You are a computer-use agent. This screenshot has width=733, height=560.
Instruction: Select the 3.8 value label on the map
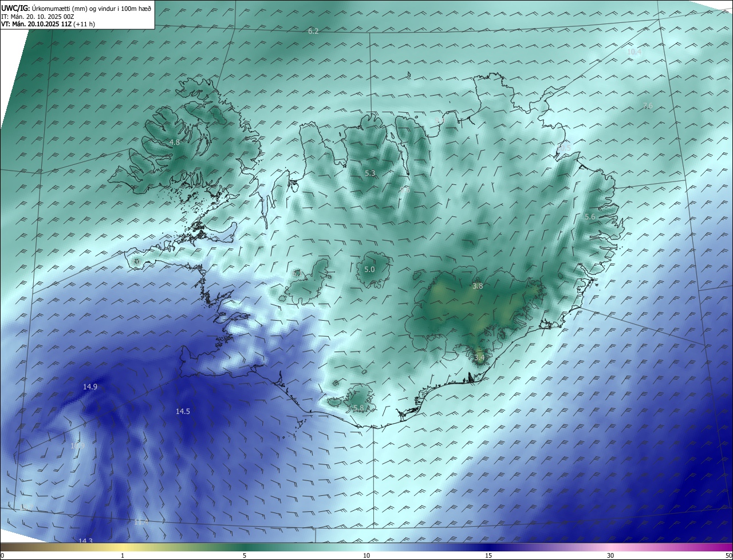pyautogui.click(x=478, y=286)
